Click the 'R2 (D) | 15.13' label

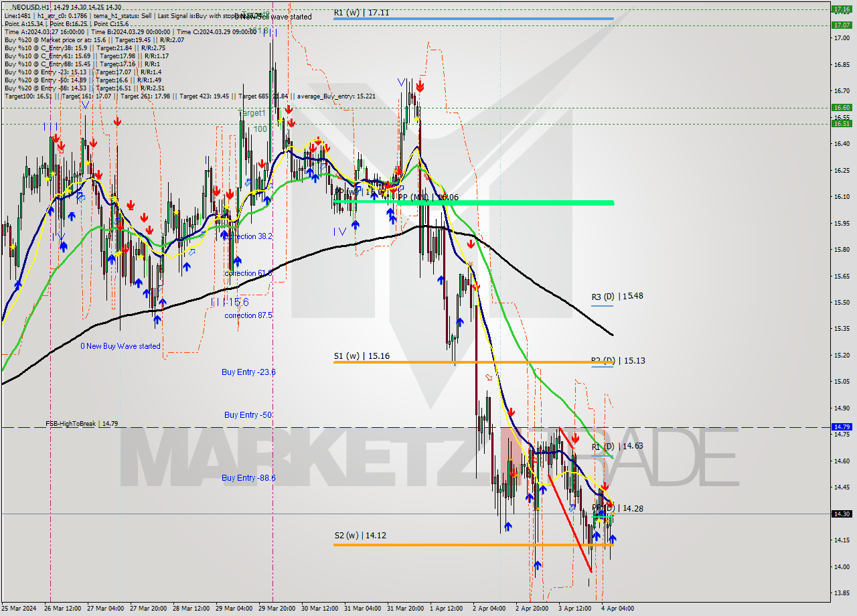click(x=617, y=360)
